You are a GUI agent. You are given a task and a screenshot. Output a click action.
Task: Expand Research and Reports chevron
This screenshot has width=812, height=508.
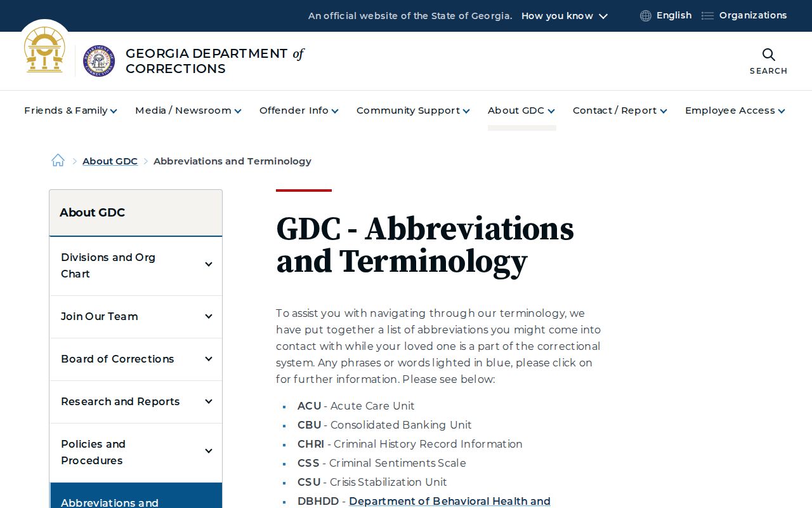pos(208,401)
